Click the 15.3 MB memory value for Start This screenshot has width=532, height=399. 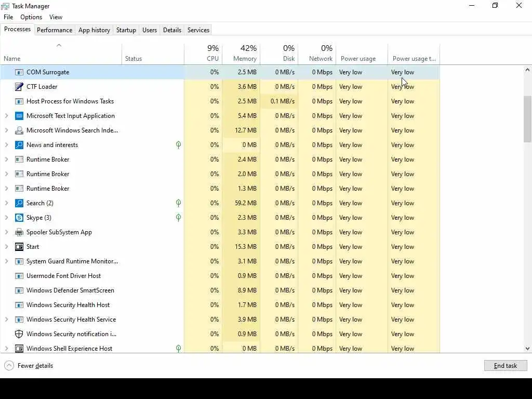tap(246, 247)
